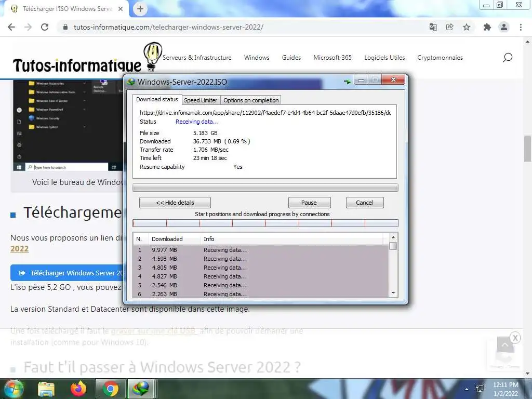This screenshot has width=532, height=399.
Task: Click Télécharger Windows Server 2022 button
Action: 67,273
